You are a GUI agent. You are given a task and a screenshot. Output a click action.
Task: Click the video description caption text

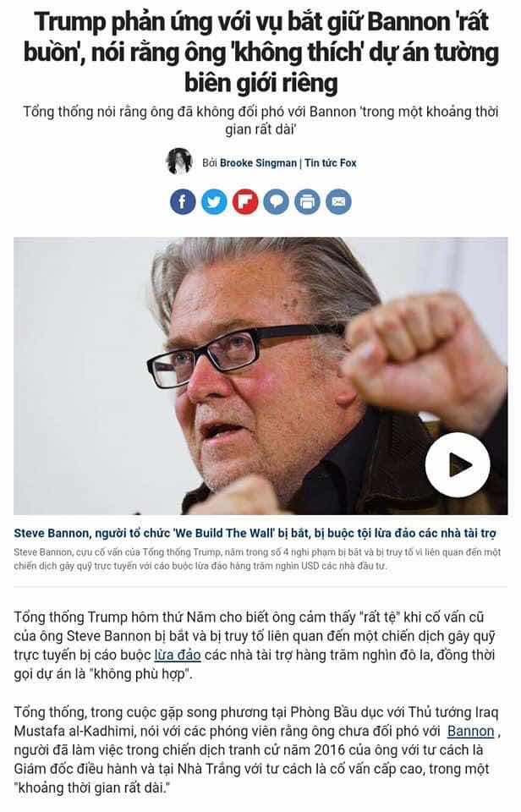click(257, 559)
